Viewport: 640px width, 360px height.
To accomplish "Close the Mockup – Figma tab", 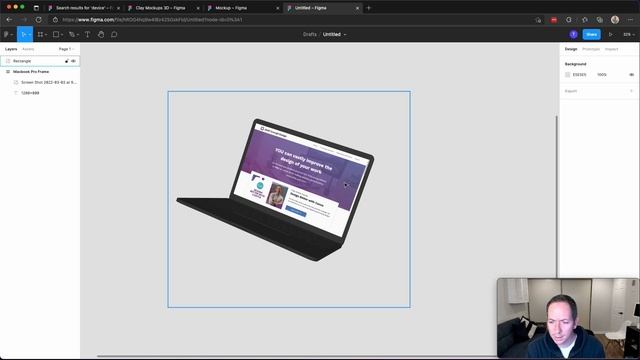I will [278, 8].
